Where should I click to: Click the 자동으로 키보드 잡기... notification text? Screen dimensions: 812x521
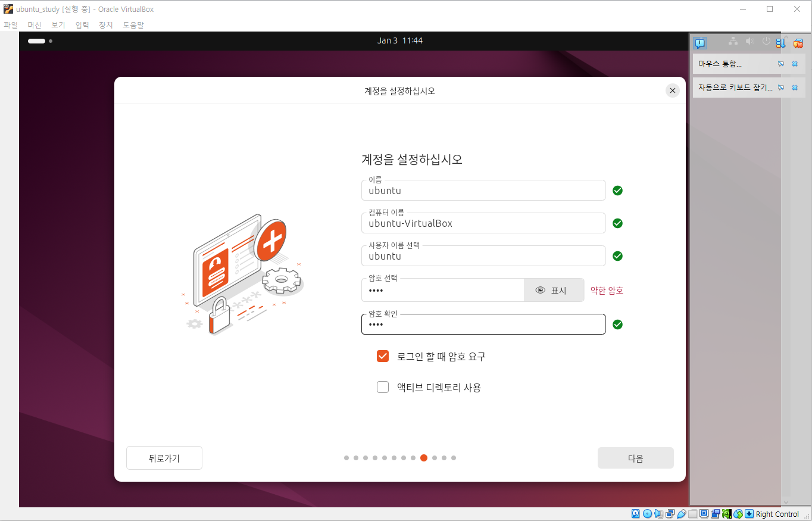coord(735,88)
